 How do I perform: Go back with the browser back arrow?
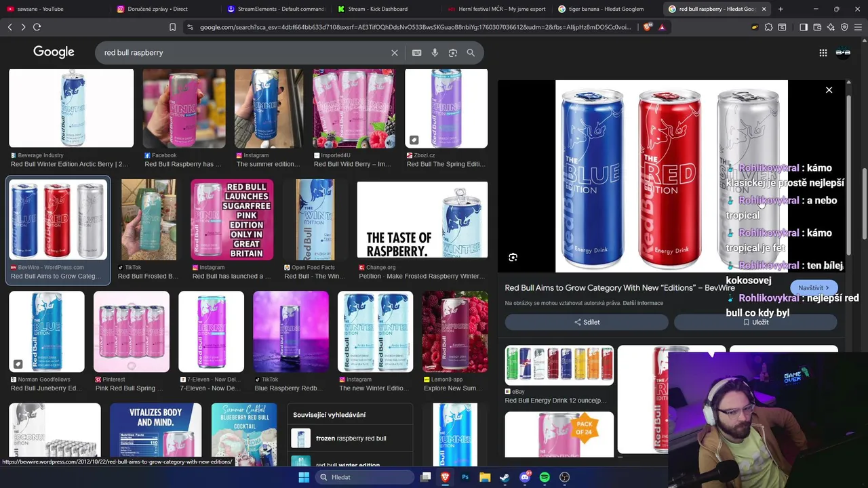9,27
